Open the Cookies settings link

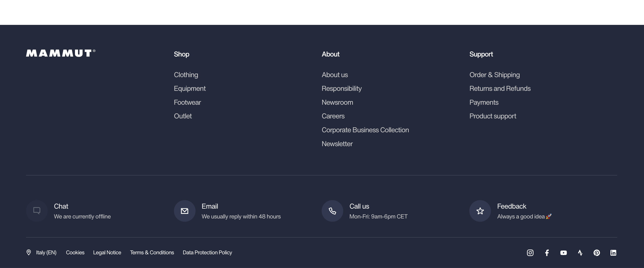tap(75, 253)
